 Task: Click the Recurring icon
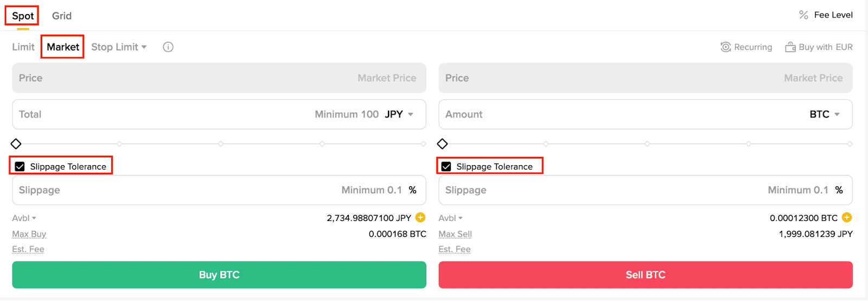click(x=725, y=47)
